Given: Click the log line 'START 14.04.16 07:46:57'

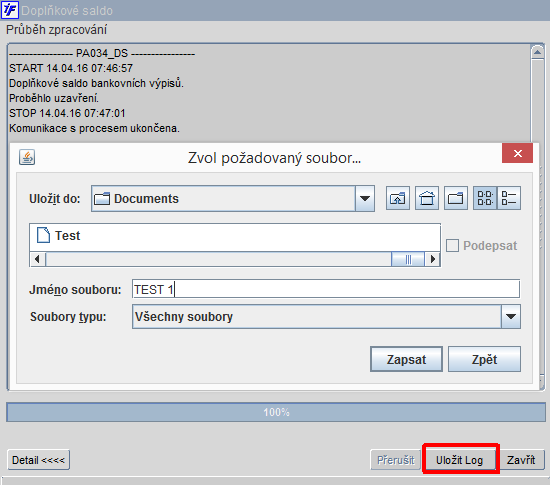Looking at the screenshot, I should [x=71, y=68].
